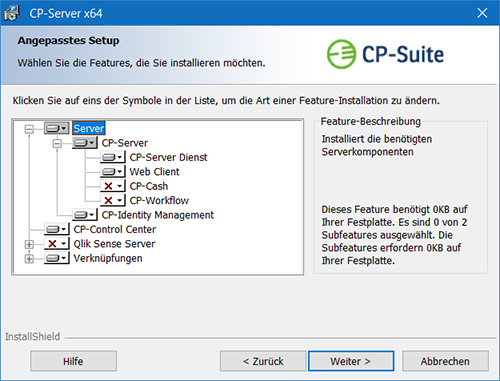Go back with the < Zurück button
The height and width of the screenshot is (381, 500).
[x=263, y=361]
